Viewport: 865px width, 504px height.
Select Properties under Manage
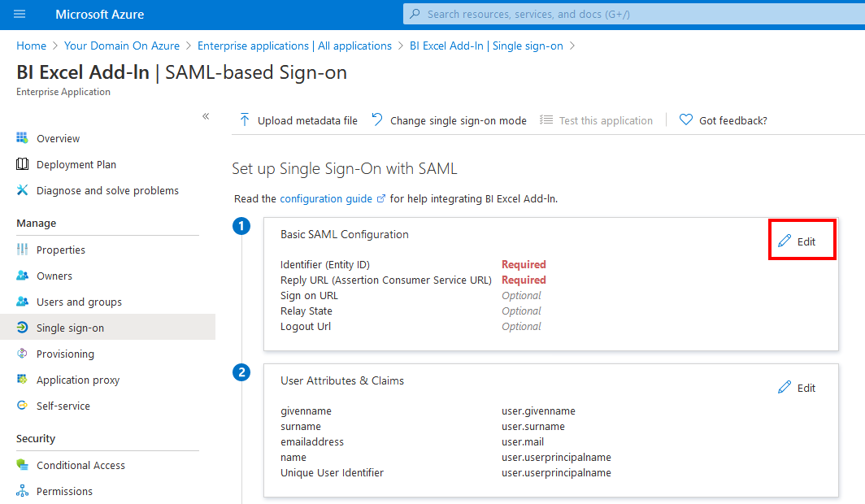click(61, 250)
